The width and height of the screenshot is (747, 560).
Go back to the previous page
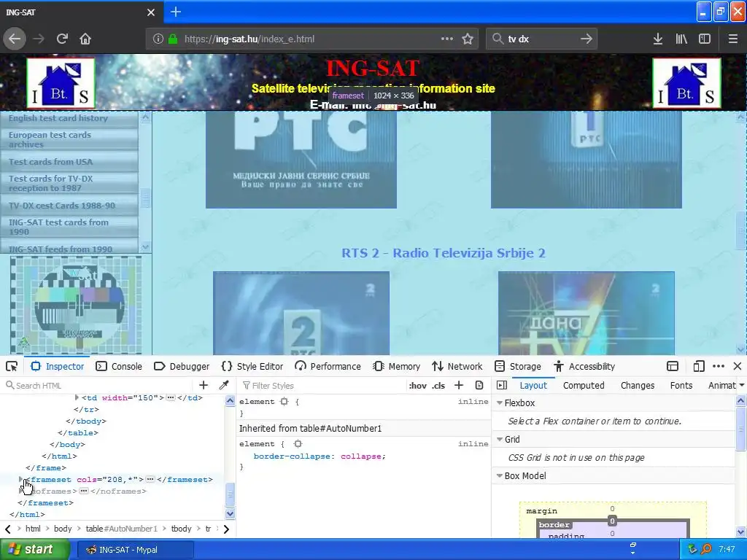tap(15, 39)
